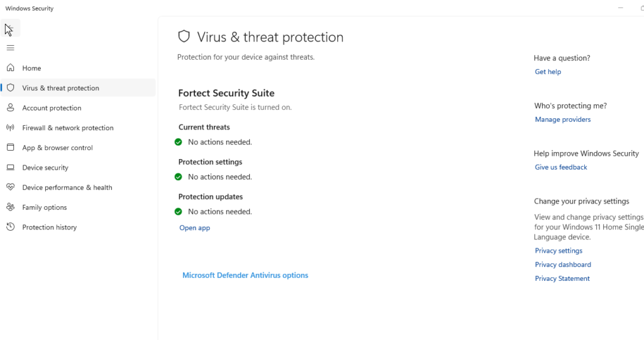The height and width of the screenshot is (340, 644).
Task: Click the Device performance heart icon
Action: pos(10,187)
